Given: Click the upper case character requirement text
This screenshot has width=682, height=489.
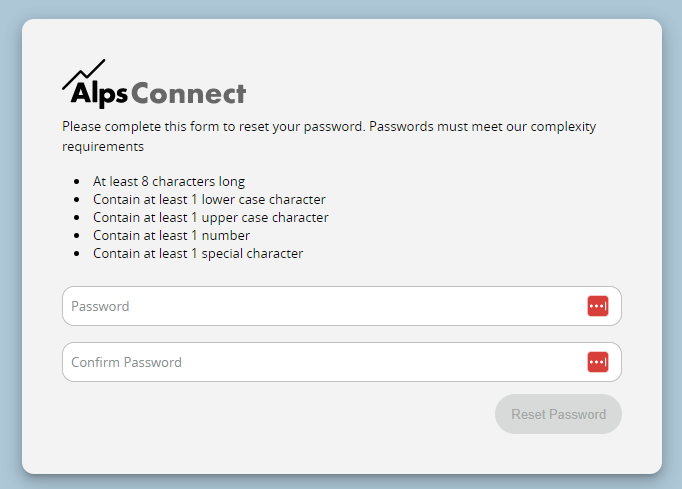Looking at the screenshot, I should 210,218.
